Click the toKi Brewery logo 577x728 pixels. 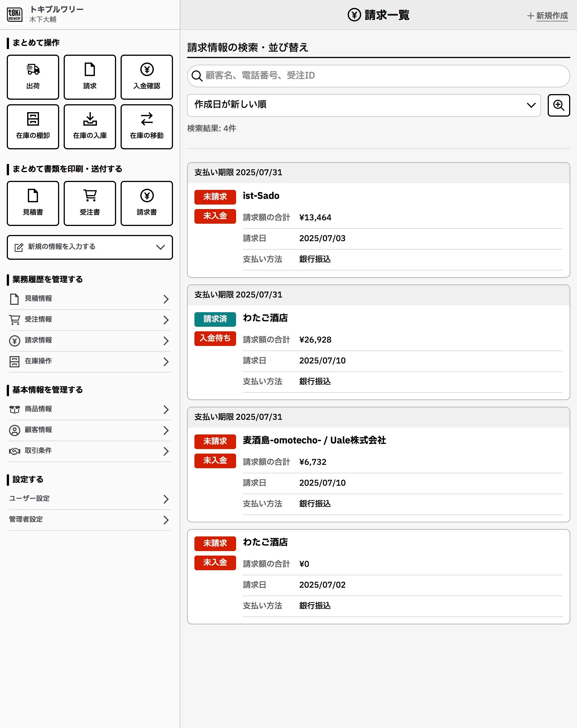[15, 15]
